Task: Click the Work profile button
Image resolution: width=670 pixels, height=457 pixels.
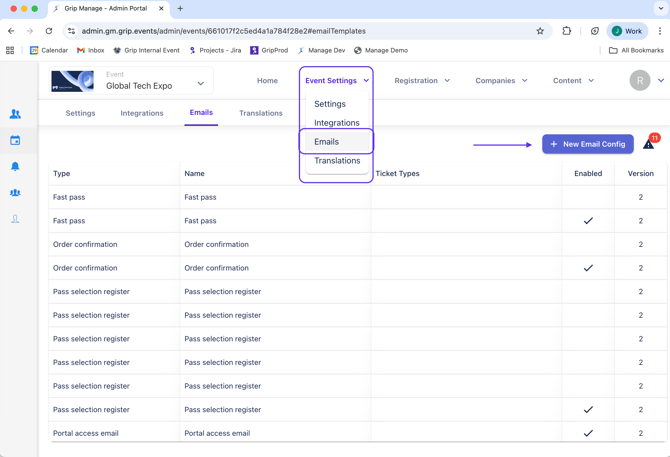Action: click(x=627, y=31)
